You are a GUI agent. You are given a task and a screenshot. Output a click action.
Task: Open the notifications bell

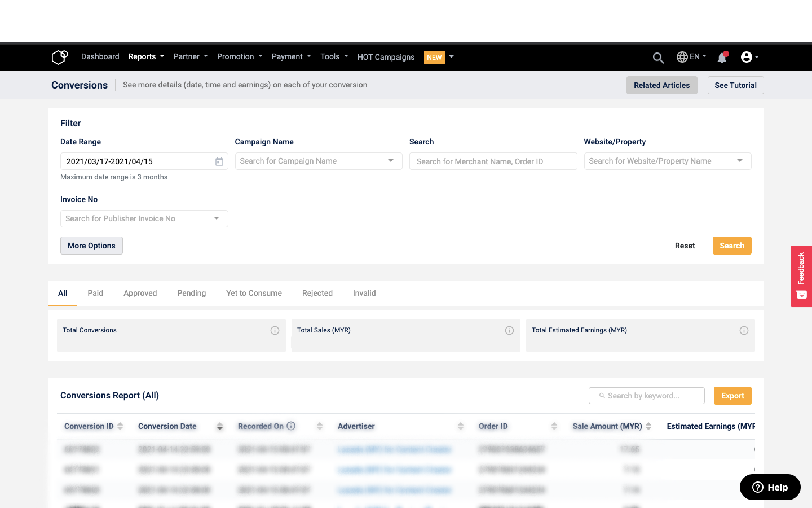click(722, 57)
